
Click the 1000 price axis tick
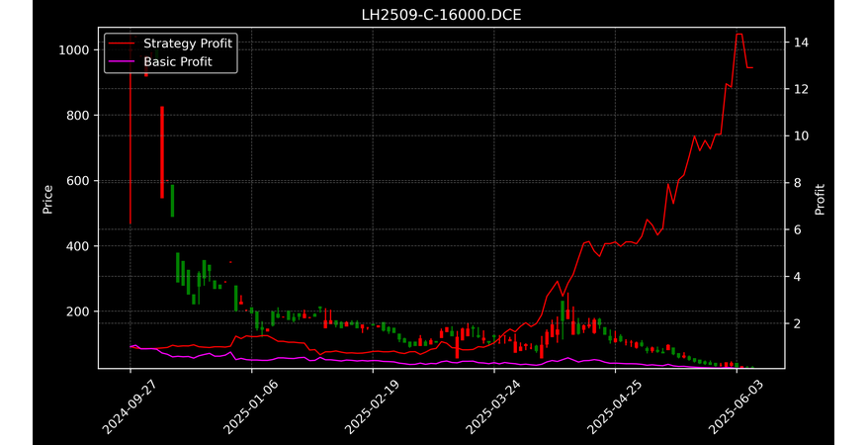pyautogui.click(x=73, y=49)
